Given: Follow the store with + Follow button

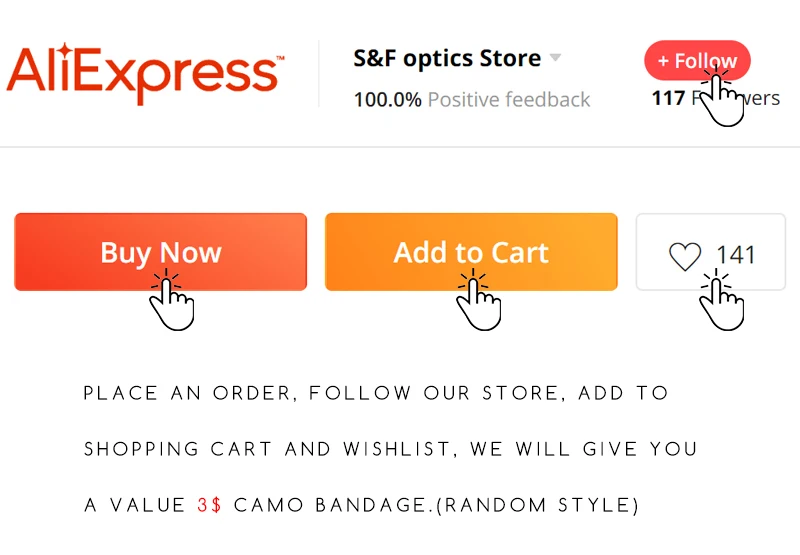Looking at the screenshot, I should click(x=697, y=60).
